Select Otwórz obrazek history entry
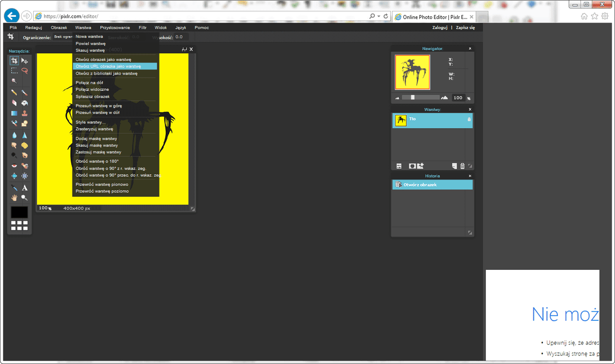 [x=432, y=185]
